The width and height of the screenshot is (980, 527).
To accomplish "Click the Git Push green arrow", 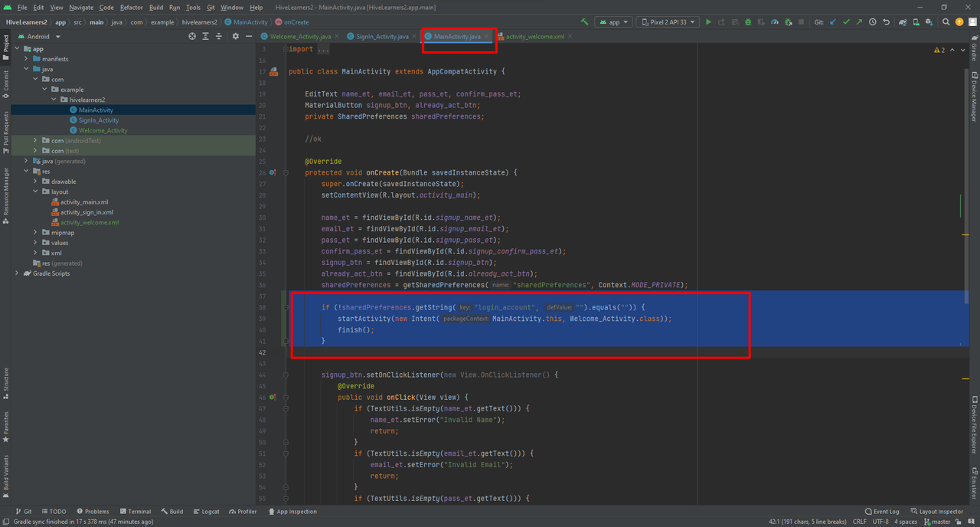I will (859, 22).
